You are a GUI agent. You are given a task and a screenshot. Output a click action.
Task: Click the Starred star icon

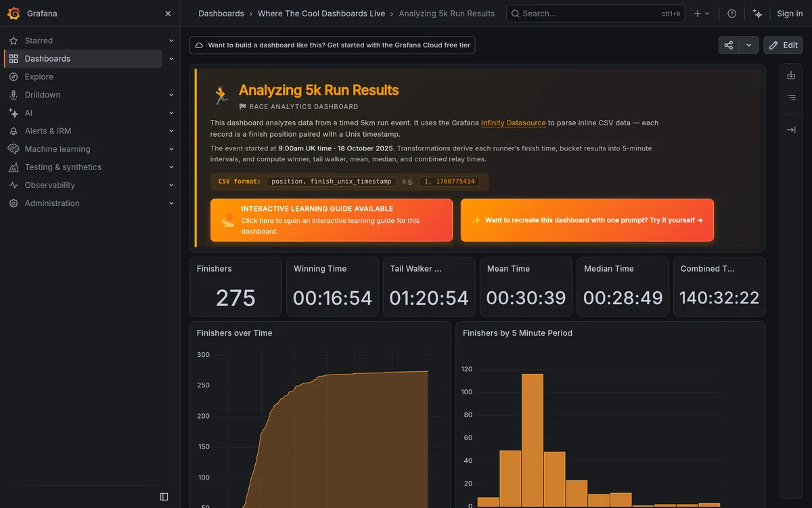click(x=14, y=41)
